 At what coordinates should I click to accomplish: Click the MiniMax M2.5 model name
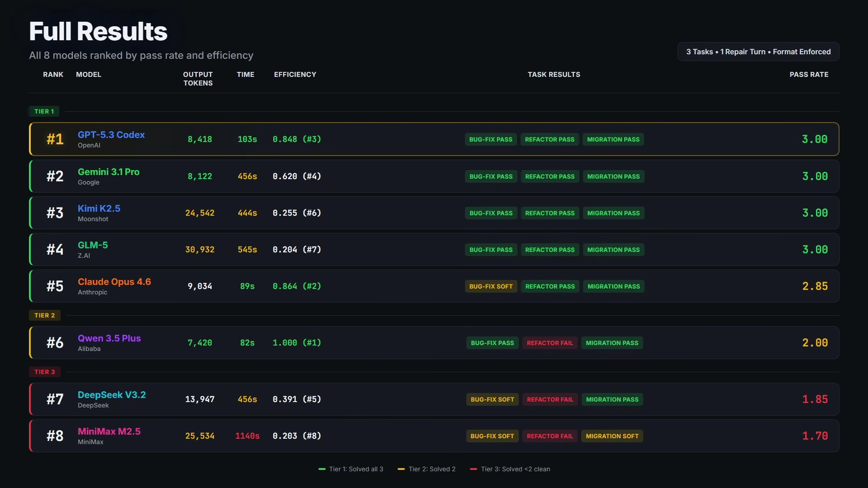(109, 431)
